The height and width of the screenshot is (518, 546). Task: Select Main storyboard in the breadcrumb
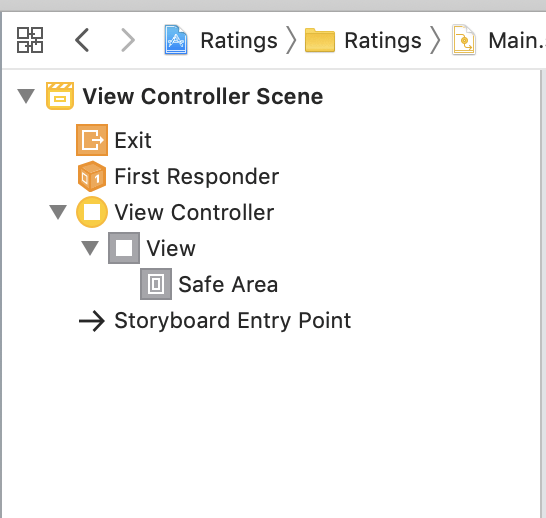click(517, 41)
